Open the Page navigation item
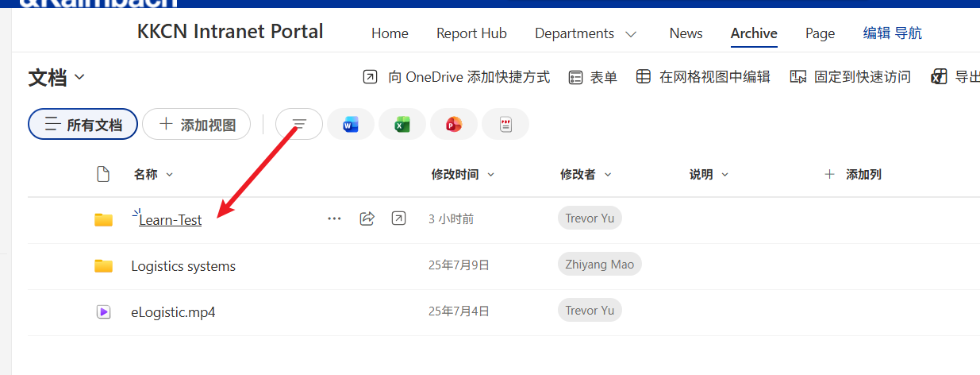Screen dimensions: 980x375 pos(820,33)
